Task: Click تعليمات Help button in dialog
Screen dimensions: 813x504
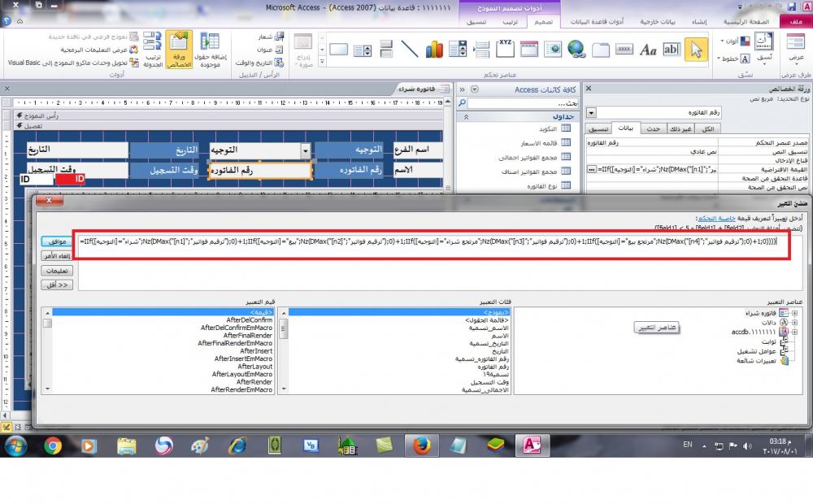Action: pyautogui.click(x=57, y=271)
